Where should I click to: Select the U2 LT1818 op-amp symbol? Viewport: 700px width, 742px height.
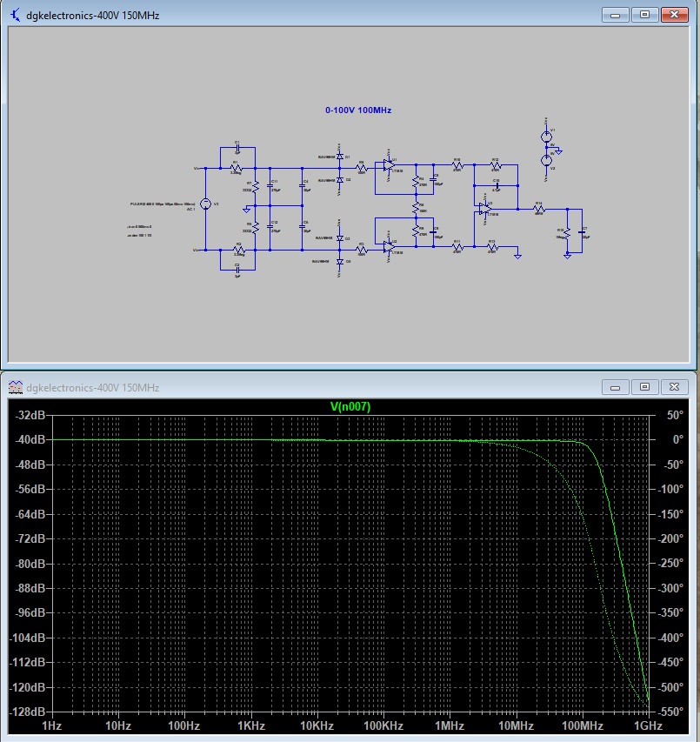(390, 247)
